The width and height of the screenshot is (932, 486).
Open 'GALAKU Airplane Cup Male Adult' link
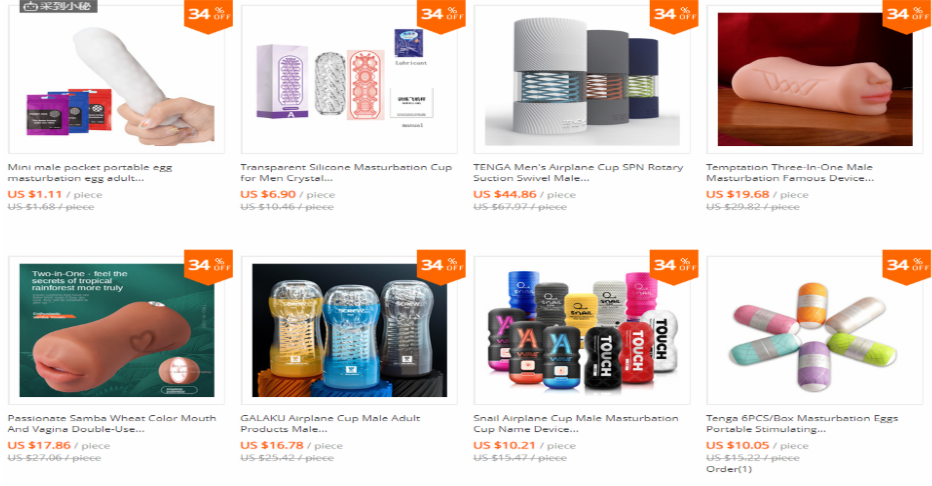point(330,424)
